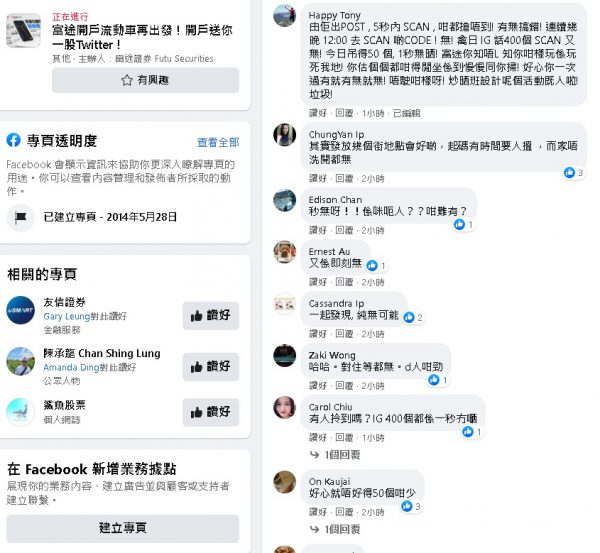Click the like reaction on Edison Chan's comment
600x553 pixels.
459,224
